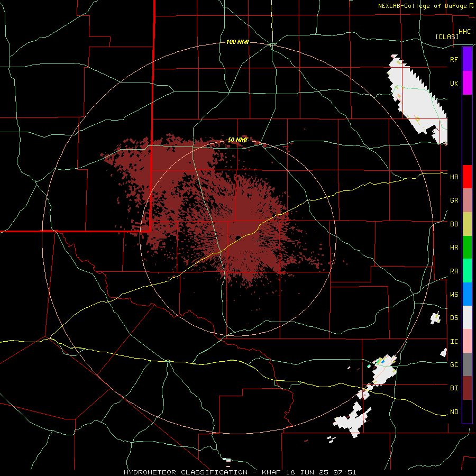Choose the WS blue legend swatch

(467, 294)
